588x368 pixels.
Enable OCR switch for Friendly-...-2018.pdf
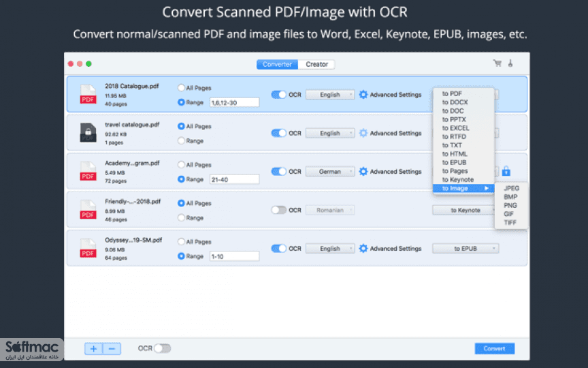[278, 210]
